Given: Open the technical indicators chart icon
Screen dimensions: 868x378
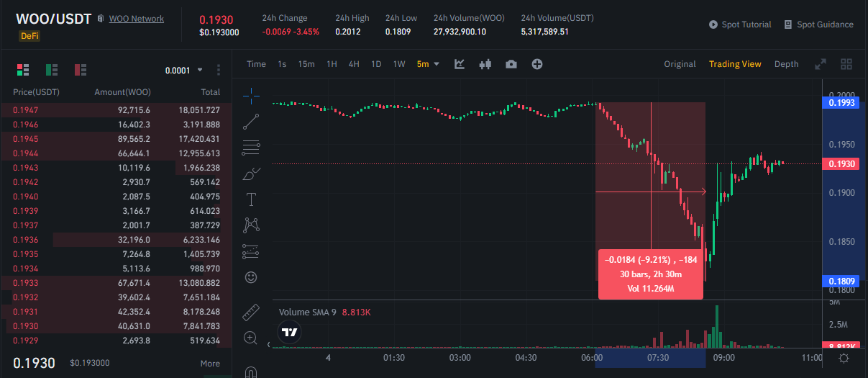Looking at the screenshot, I should pyautogui.click(x=460, y=64).
